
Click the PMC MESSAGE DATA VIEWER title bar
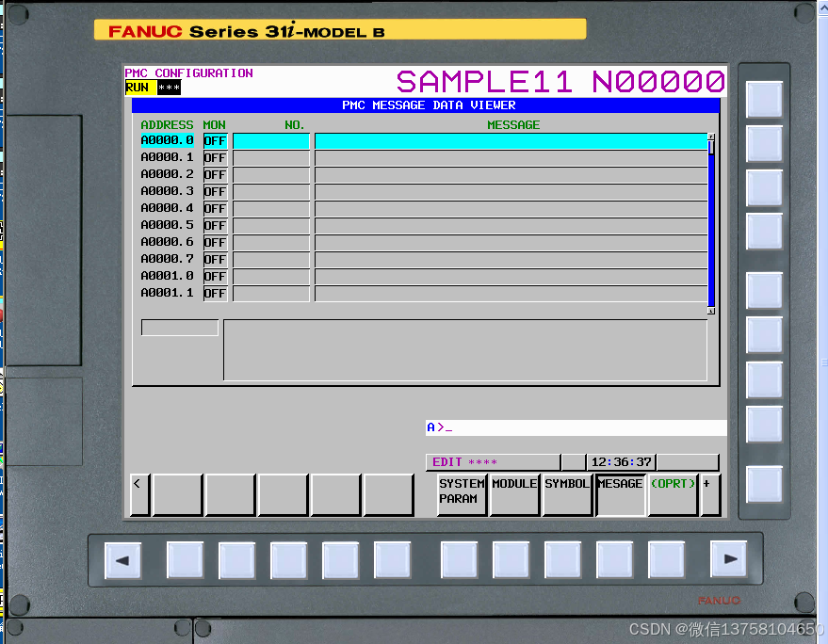point(426,105)
